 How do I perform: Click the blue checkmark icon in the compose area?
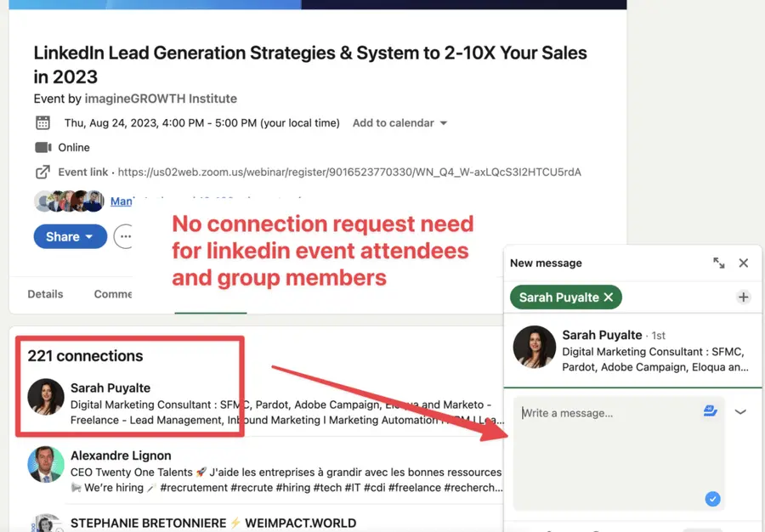[x=712, y=499]
